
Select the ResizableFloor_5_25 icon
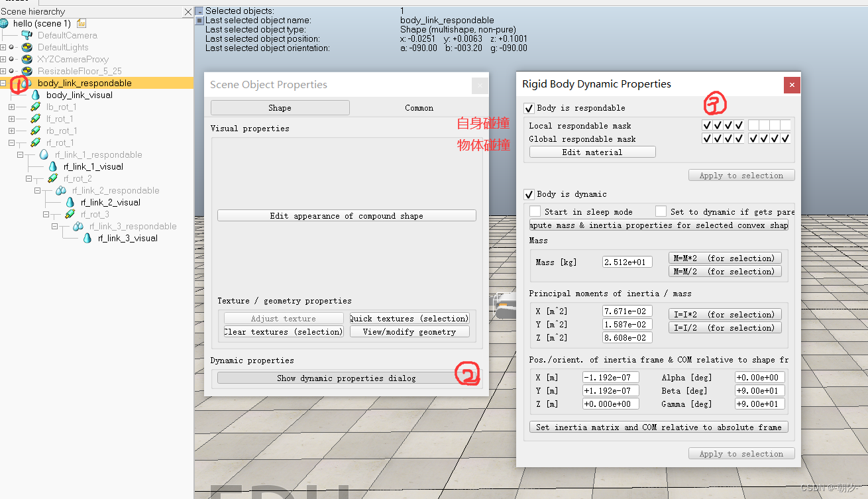tap(26, 71)
